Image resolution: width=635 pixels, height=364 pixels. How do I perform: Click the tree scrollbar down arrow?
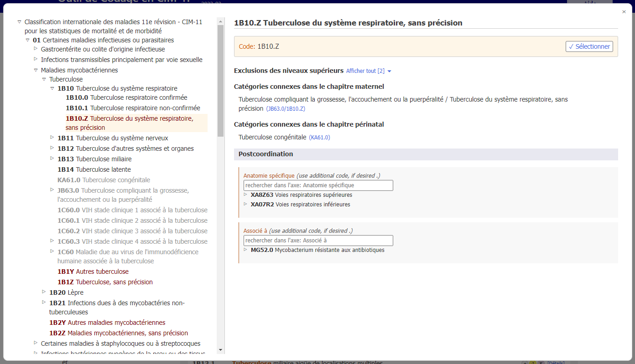pyautogui.click(x=221, y=350)
